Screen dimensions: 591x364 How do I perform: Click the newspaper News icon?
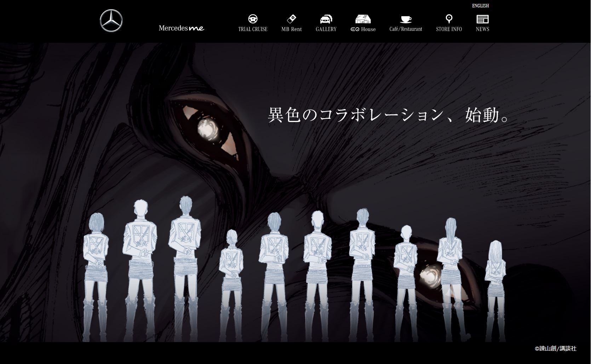coord(482,19)
